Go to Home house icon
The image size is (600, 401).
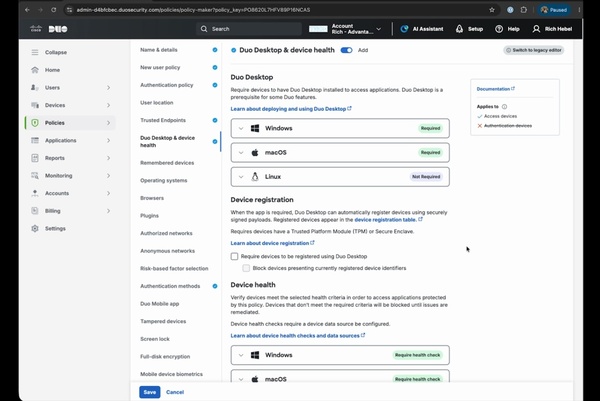(x=35, y=70)
